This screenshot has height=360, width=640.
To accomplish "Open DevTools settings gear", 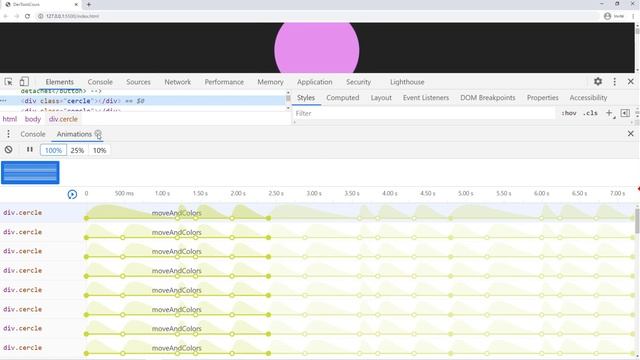I will click(598, 82).
